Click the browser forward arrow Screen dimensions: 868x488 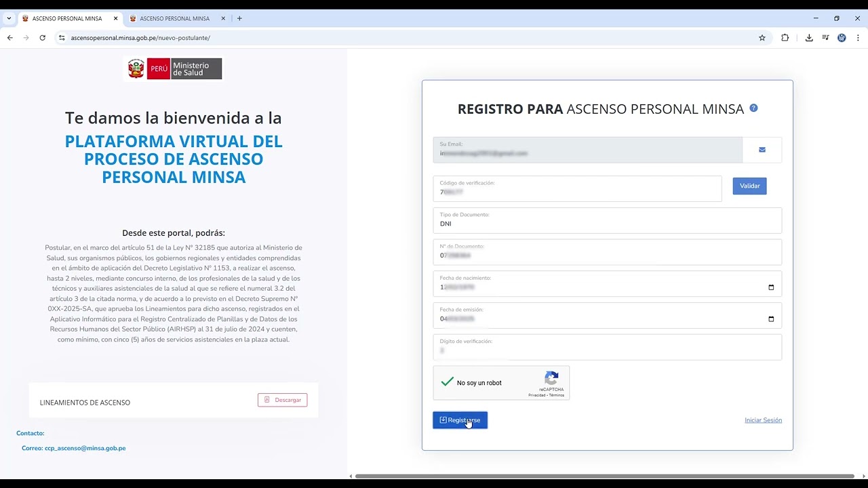(x=26, y=38)
